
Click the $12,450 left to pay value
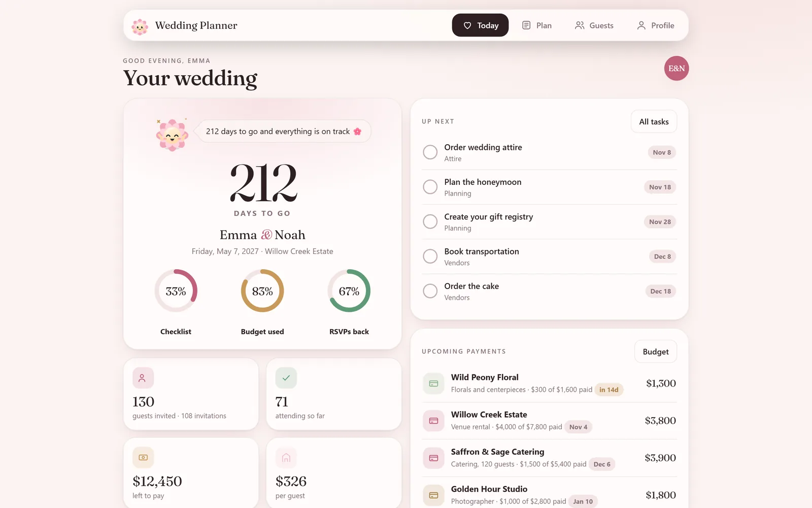pyautogui.click(x=157, y=481)
